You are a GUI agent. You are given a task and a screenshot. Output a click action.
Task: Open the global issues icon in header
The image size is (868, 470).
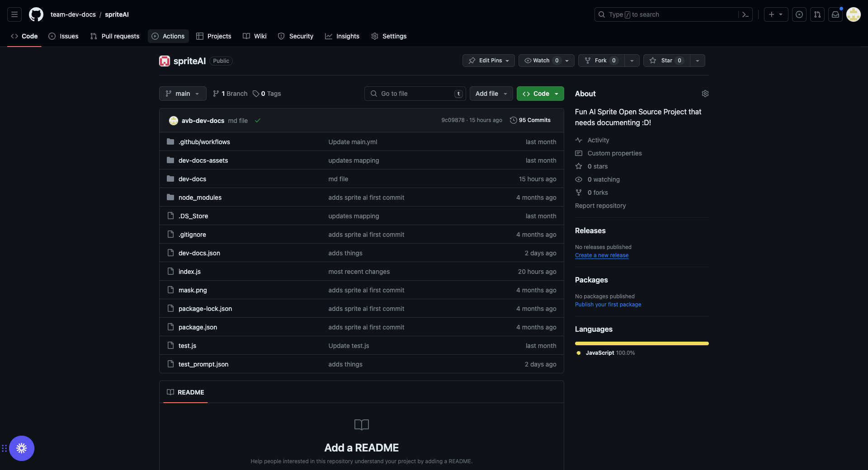(x=799, y=14)
